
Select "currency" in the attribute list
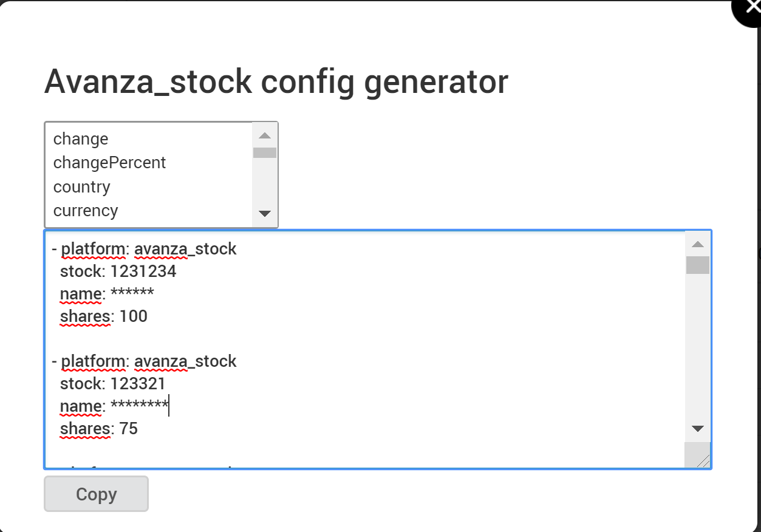click(85, 211)
